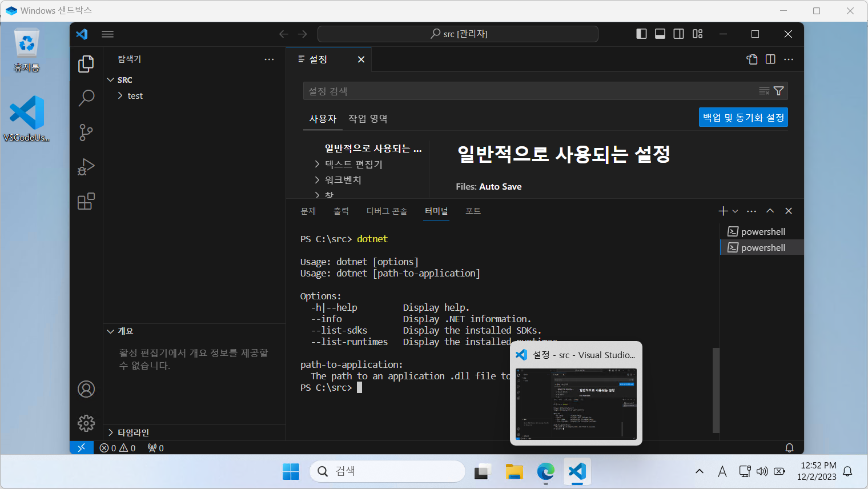The image size is (868, 489).
Task: Open the 휴지통 Recycle Bin desktop icon
Action: click(x=27, y=50)
